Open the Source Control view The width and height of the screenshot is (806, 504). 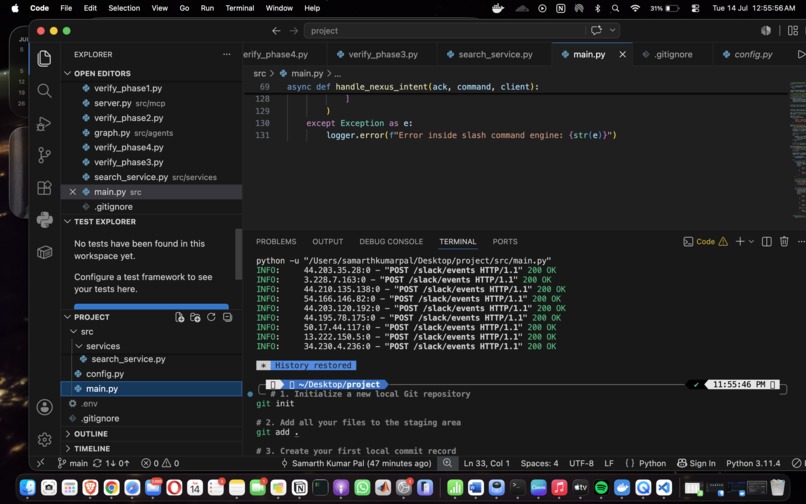pyautogui.click(x=45, y=155)
